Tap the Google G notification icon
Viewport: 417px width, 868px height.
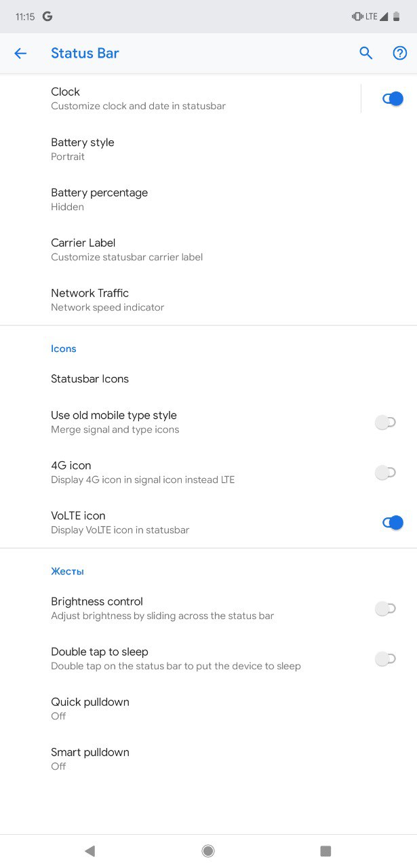[x=47, y=16]
